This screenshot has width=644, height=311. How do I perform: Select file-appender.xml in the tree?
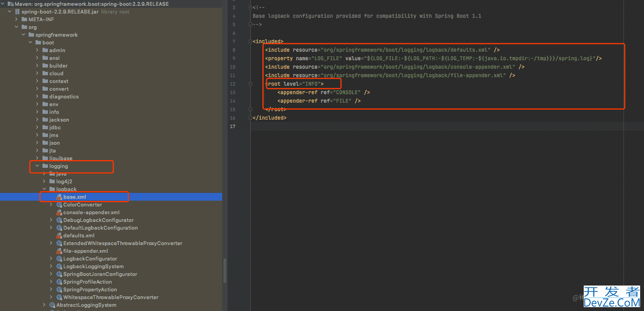[x=86, y=251]
